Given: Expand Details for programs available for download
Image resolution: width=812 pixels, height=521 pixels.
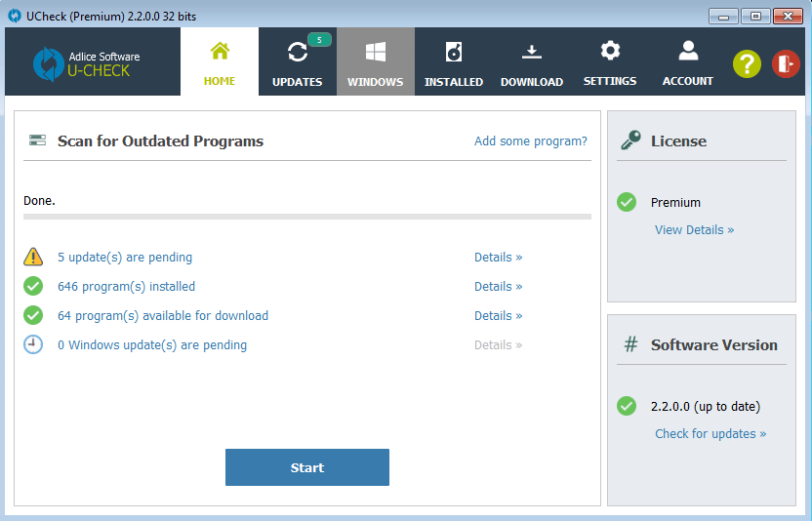Looking at the screenshot, I should [498, 316].
